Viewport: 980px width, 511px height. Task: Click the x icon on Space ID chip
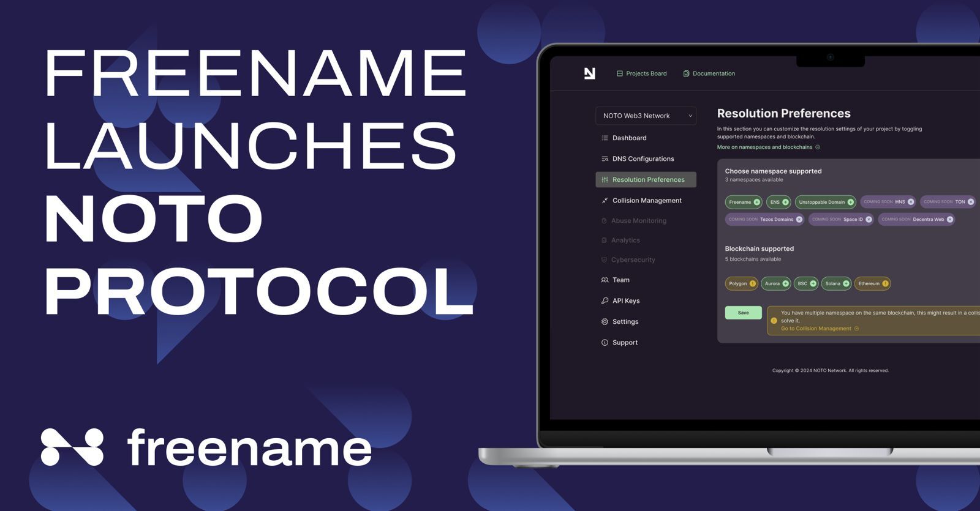click(x=869, y=219)
